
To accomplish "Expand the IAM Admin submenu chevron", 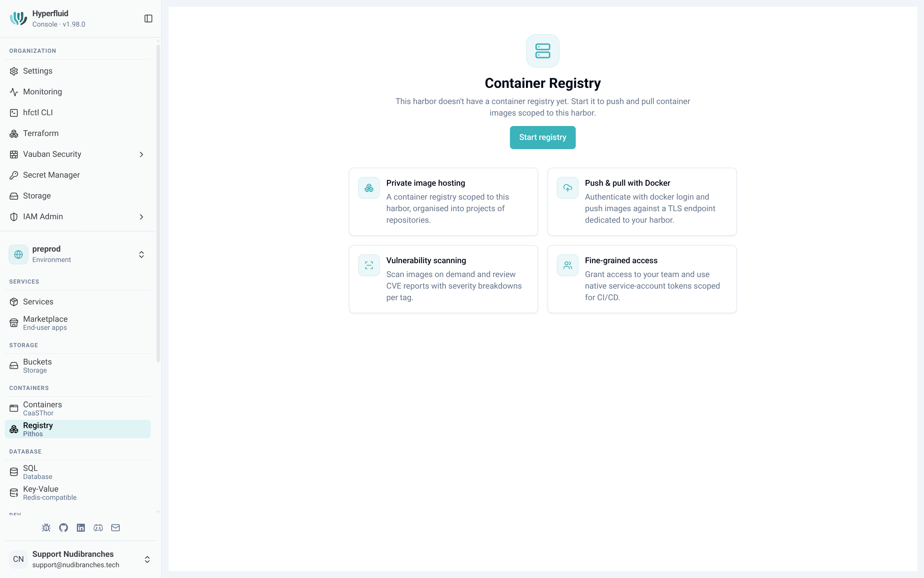I will click(x=141, y=217).
